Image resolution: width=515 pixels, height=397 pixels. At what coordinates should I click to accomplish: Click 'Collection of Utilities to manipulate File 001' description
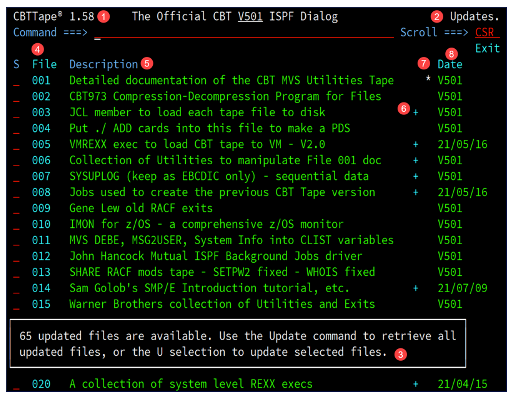[225, 160]
